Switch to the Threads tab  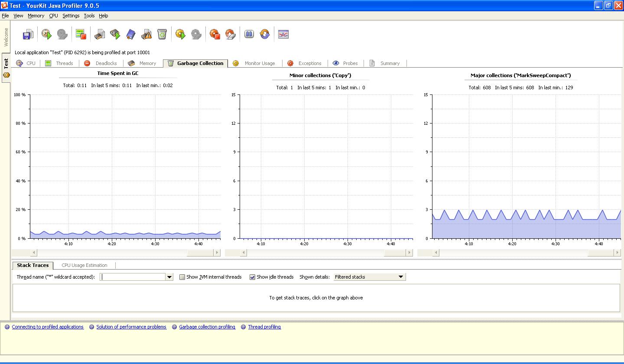pos(59,63)
